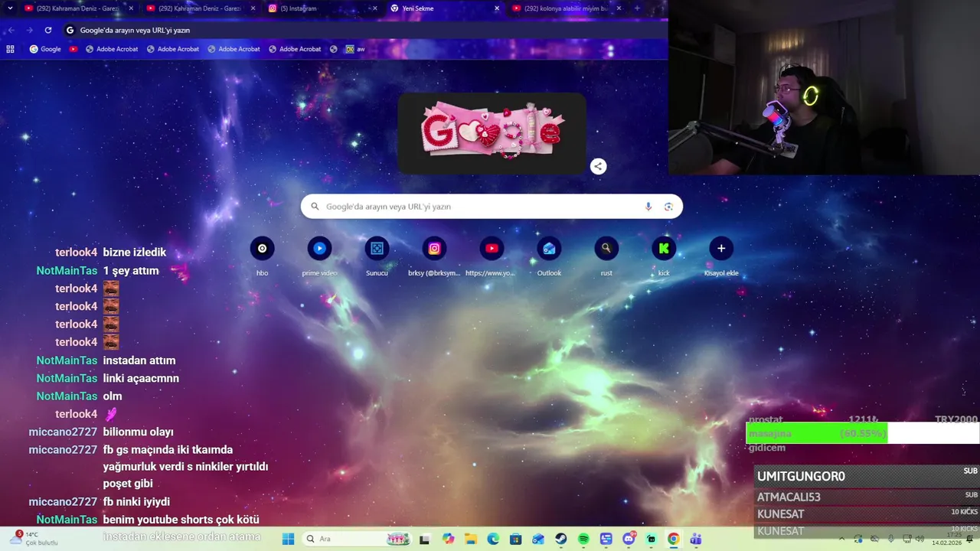This screenshot has width=980, height=551.
Task: Click the green masajına 60.55% progress bar
Action: pos(816,433)
